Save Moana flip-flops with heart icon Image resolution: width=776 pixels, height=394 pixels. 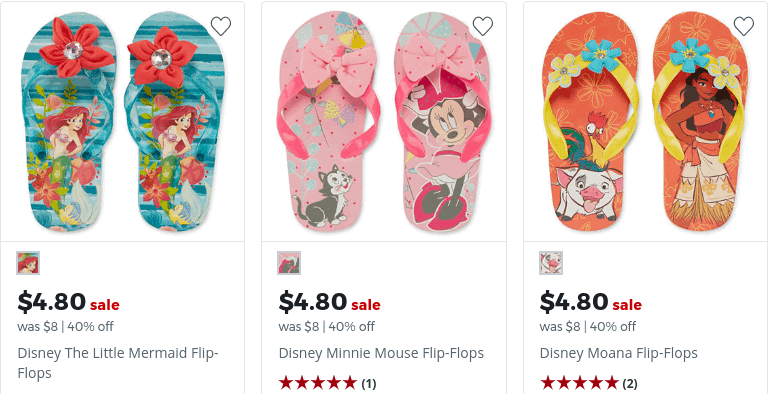[743, 26]
